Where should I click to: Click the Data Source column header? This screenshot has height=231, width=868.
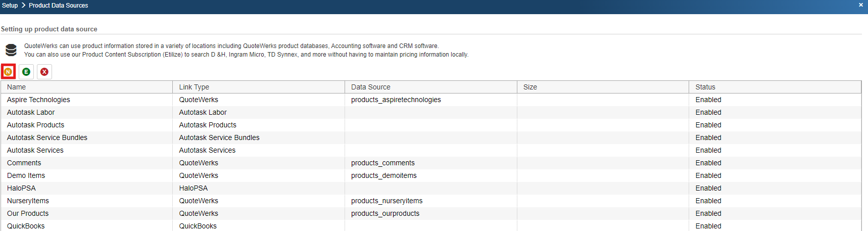tap(371, 87)
